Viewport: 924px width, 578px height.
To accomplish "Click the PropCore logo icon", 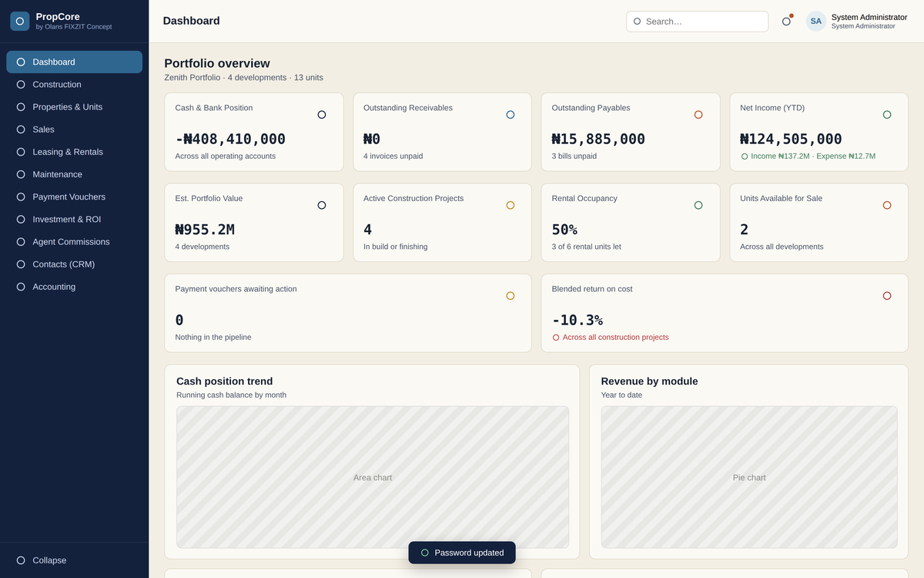I will [20, 21].
